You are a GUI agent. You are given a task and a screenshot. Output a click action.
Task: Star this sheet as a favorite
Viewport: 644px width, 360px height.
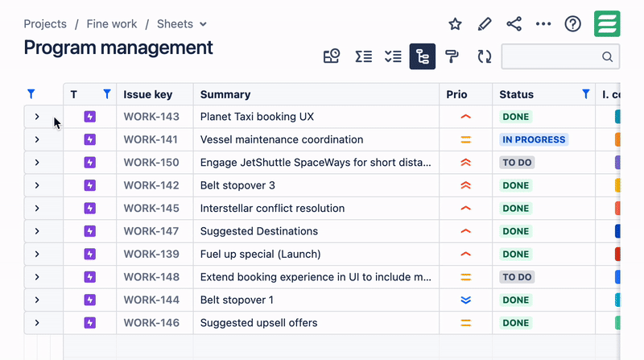click(455, 24)
